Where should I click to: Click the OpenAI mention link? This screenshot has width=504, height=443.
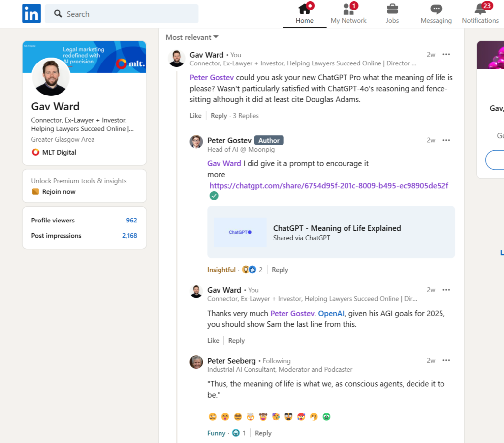pyautogui.click(x=331, y=314)
